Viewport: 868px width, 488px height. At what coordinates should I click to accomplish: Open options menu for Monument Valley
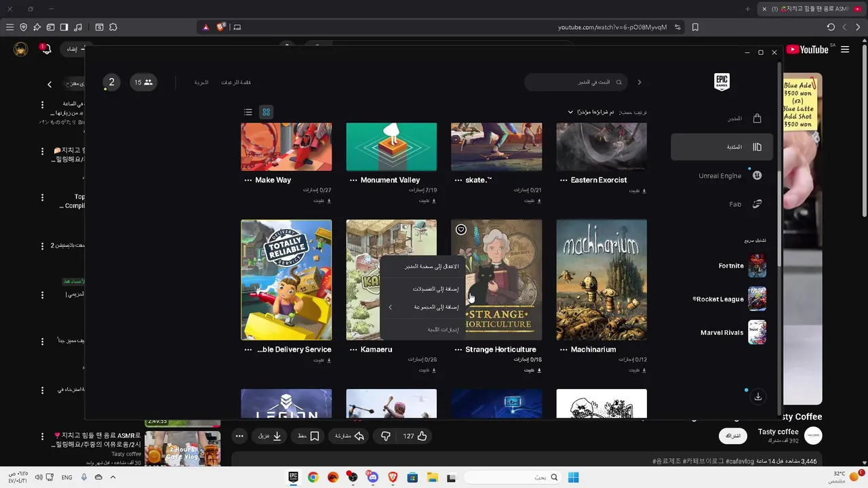[353, 180]
